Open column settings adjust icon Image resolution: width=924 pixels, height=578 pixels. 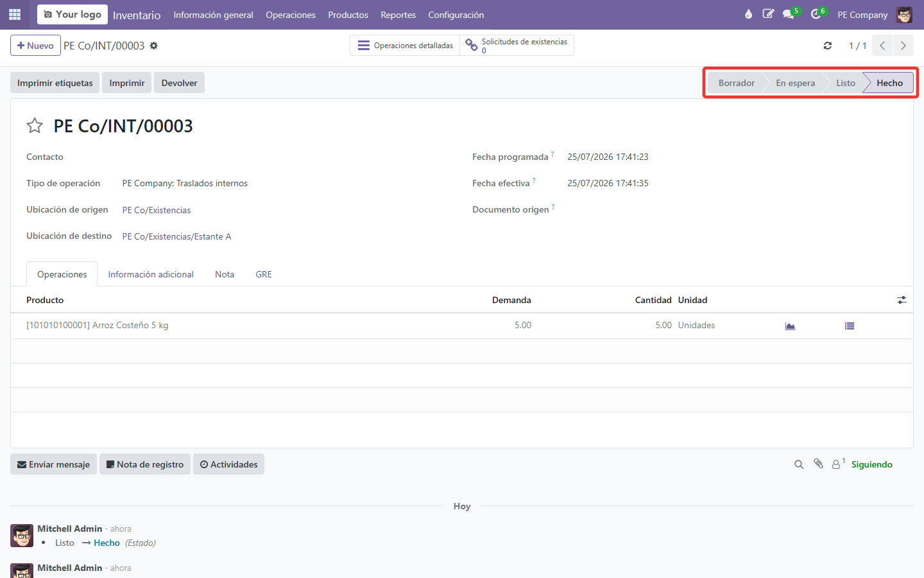click(902, 300)
